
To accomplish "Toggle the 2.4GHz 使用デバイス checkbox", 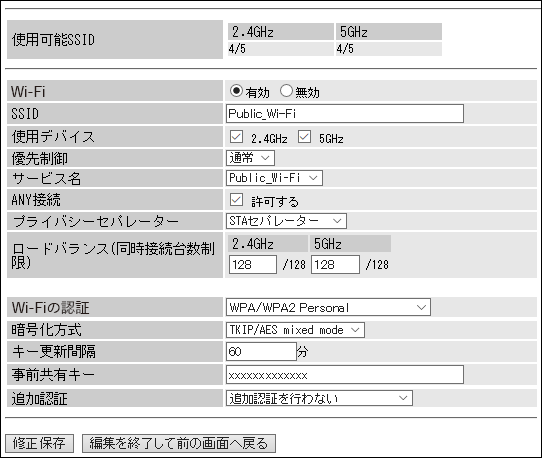I will (x=236, y=137).
